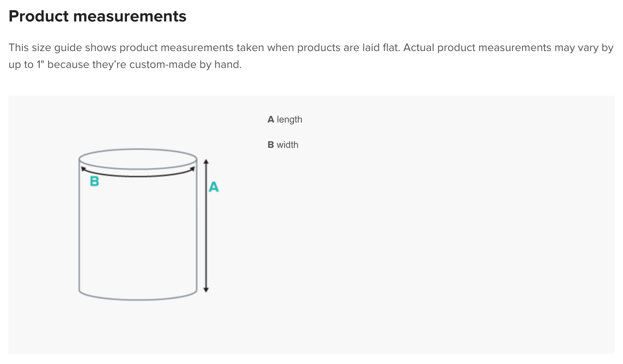Click the bold A in the legend
This screenshot has width=623, height=364.
(x=271, y=120)
